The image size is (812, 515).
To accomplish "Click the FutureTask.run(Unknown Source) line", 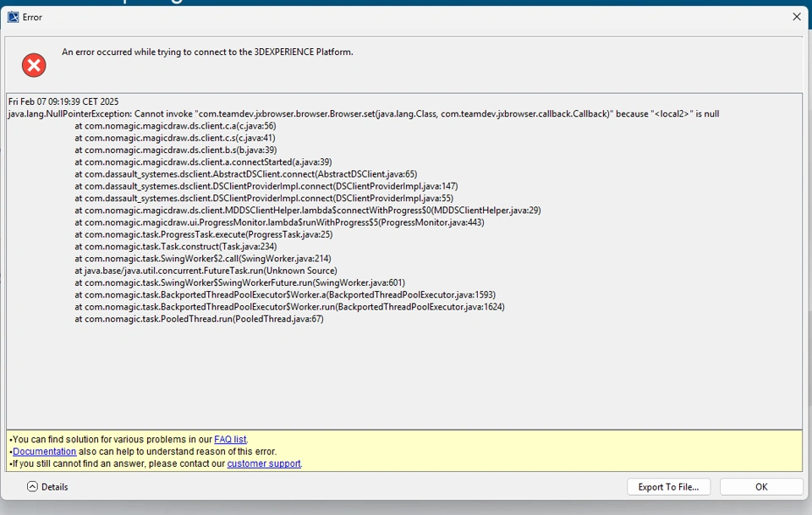I will coord(206,271).
